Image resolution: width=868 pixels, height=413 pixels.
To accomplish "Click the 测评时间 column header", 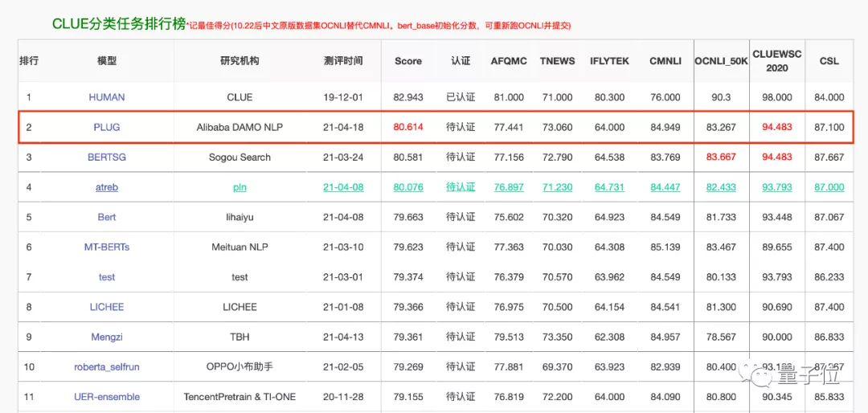I will click(x=343, y=61).
